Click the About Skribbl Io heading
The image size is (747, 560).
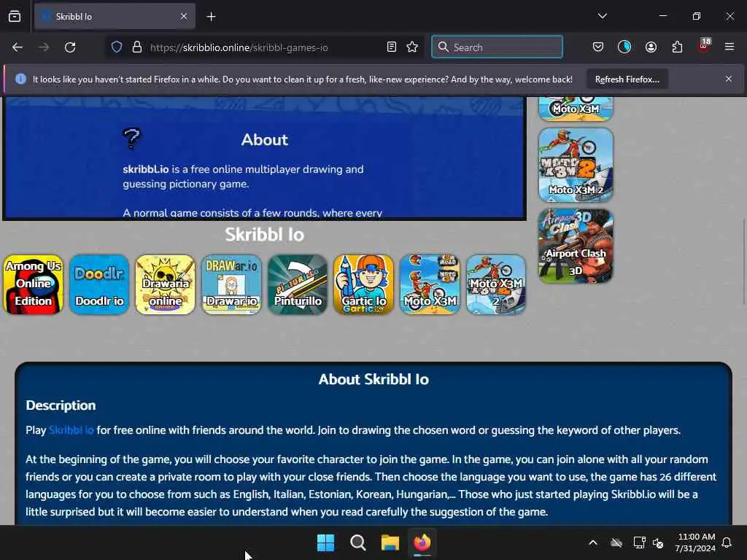(x=373, y=379)
